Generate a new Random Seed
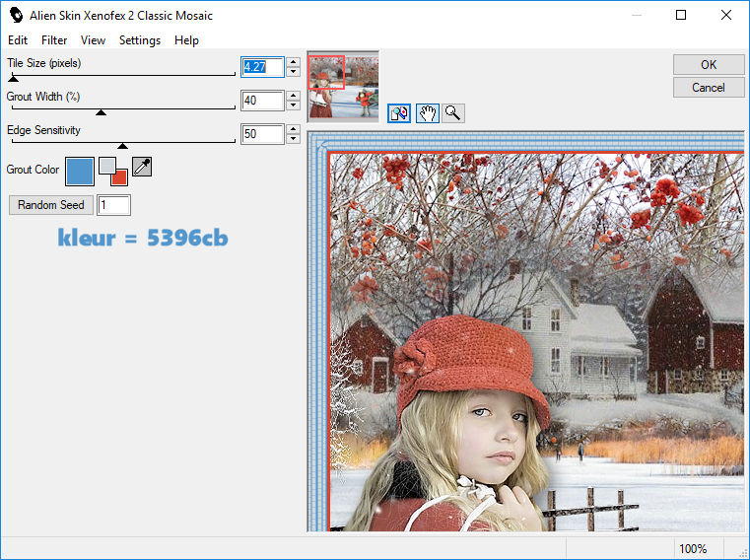 pyautogui.click(x=50, y=205)
